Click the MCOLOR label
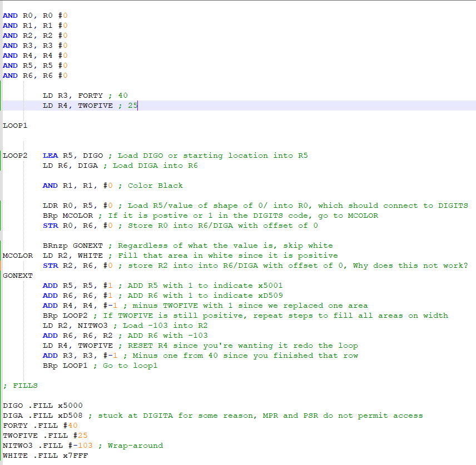 [17, 255]
